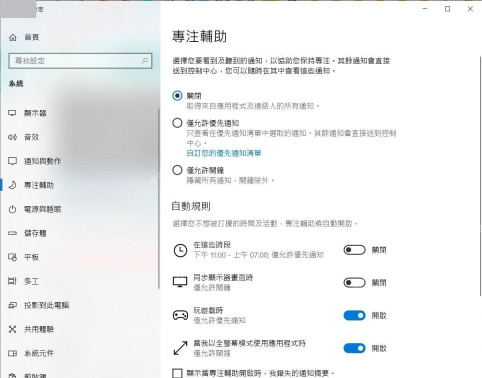This screenshot has height=378, width=482.
Task: Turn on the 同步顯示器畫面時 toggle
Action: [x=354, y=283]
